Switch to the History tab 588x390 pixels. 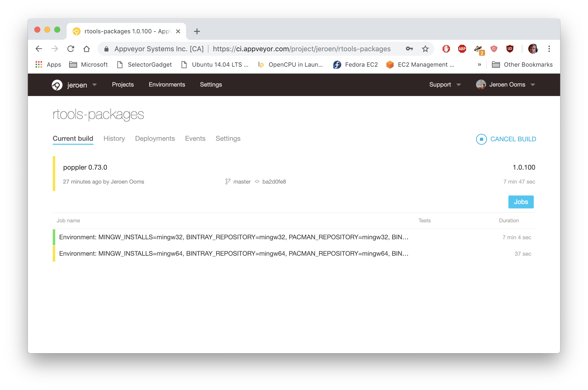click(114, 139)
